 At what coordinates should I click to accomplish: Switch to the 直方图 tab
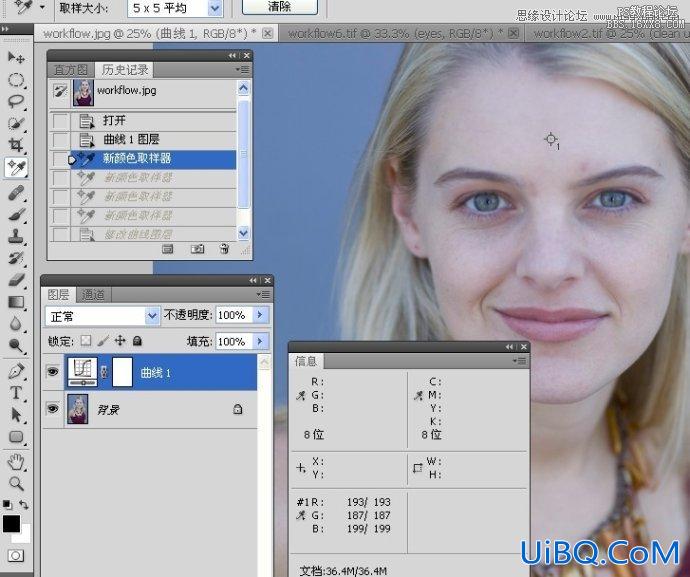[x=70, y=70]
